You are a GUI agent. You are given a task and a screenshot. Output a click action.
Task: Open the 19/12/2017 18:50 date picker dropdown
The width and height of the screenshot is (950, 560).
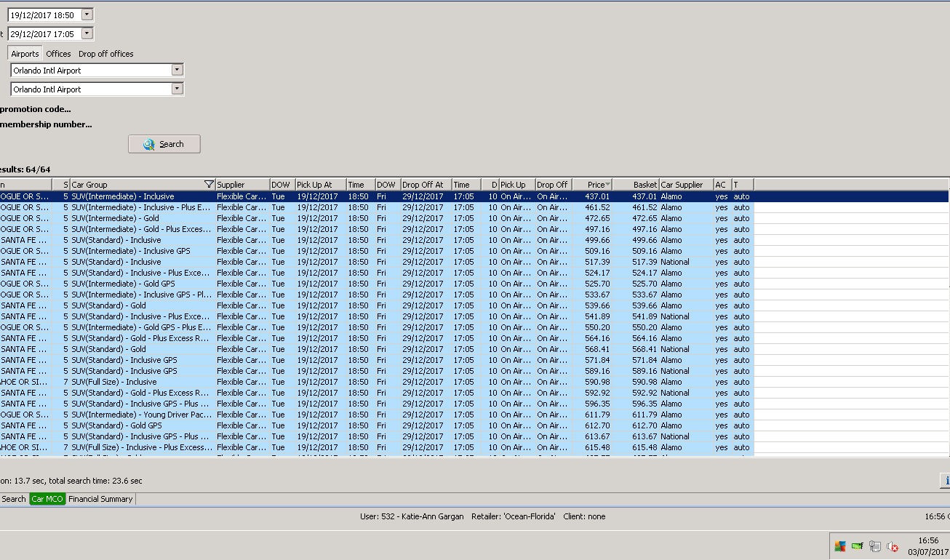point(87,15)
